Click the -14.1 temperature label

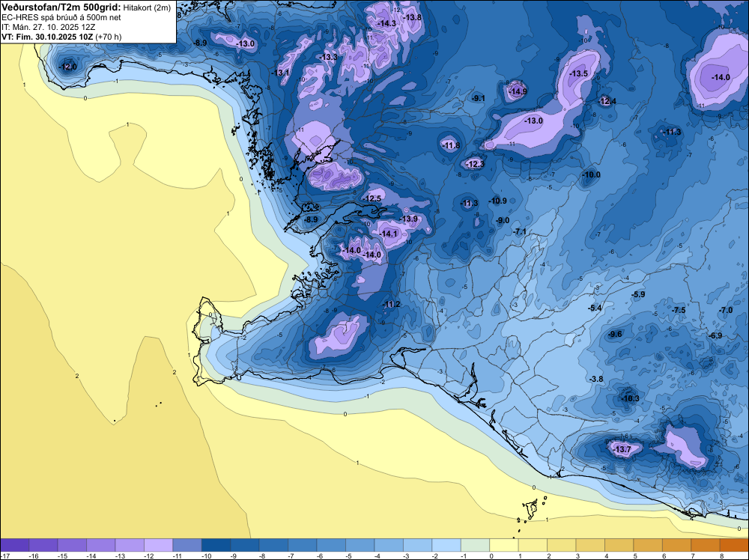(x=389, y=234)
